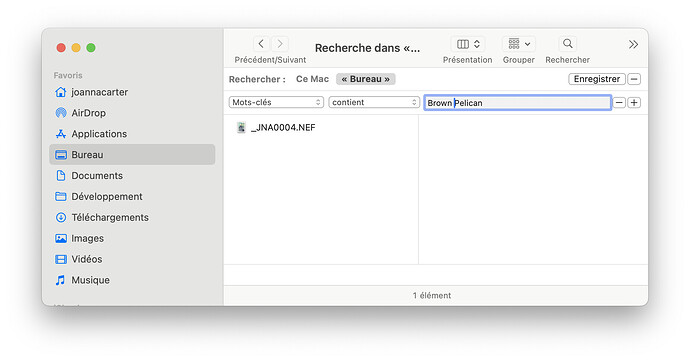Remove the search criterion with minus button
Viewport: 690px width, 360px height.
click(x=619, y=103)
